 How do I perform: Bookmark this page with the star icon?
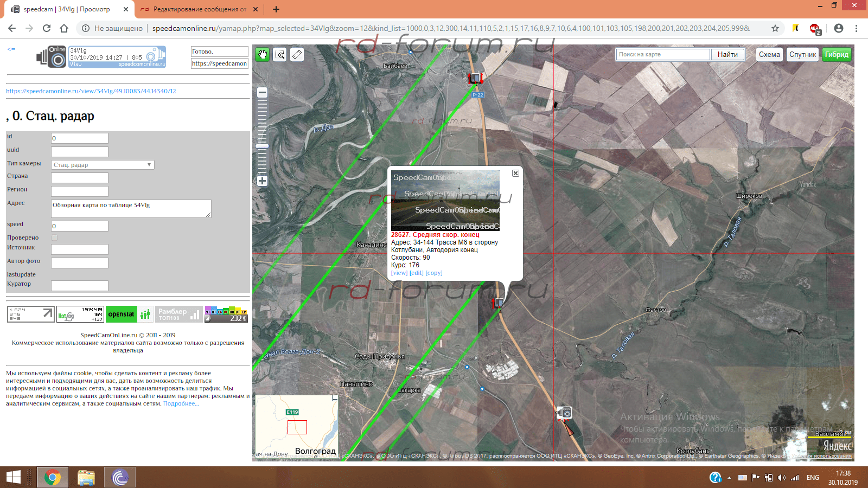(775, 28)
